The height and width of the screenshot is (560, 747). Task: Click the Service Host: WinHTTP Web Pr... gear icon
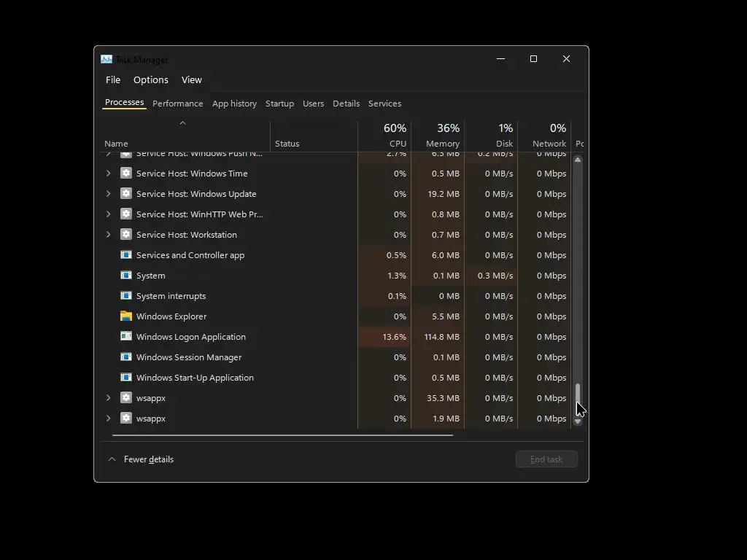click(x=125, y=214)
